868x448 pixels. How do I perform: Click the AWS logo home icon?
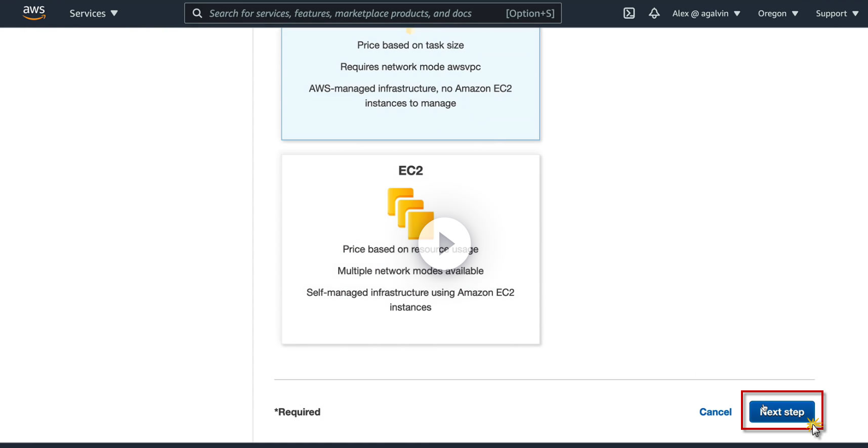point(34,13)
